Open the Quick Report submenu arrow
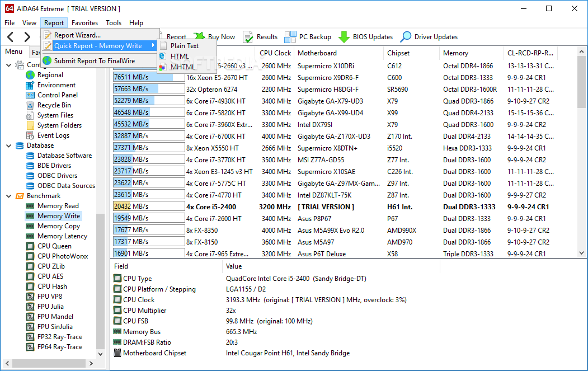The width and height of the screenshot is (588, 371). 153,45
